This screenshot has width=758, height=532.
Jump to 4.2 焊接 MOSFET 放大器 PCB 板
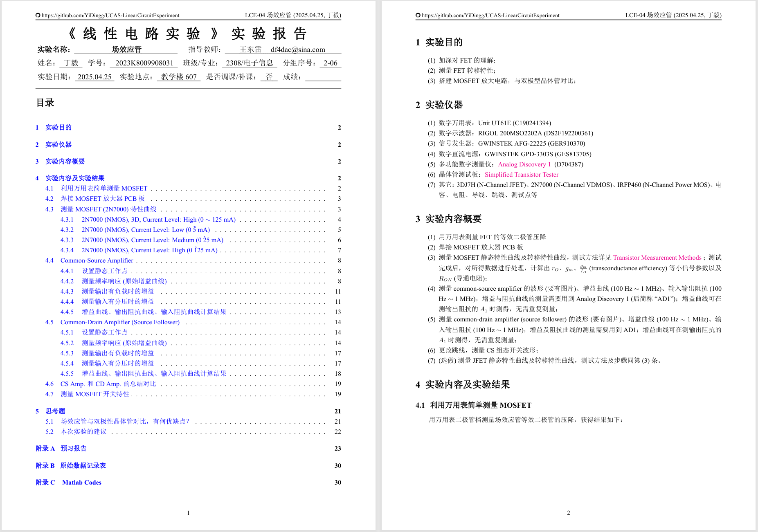(x=95, y=199)
